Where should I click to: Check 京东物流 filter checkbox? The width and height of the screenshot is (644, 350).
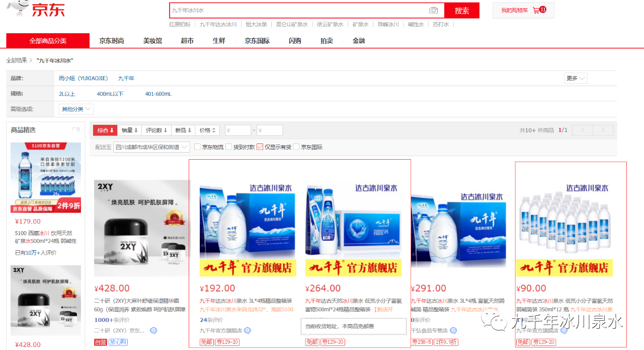pyautogui.click(x=197, y=147)
